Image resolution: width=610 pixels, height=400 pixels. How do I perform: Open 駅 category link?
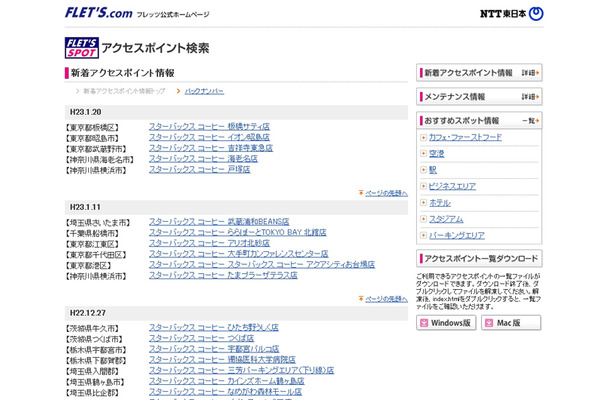coord(433,170)
